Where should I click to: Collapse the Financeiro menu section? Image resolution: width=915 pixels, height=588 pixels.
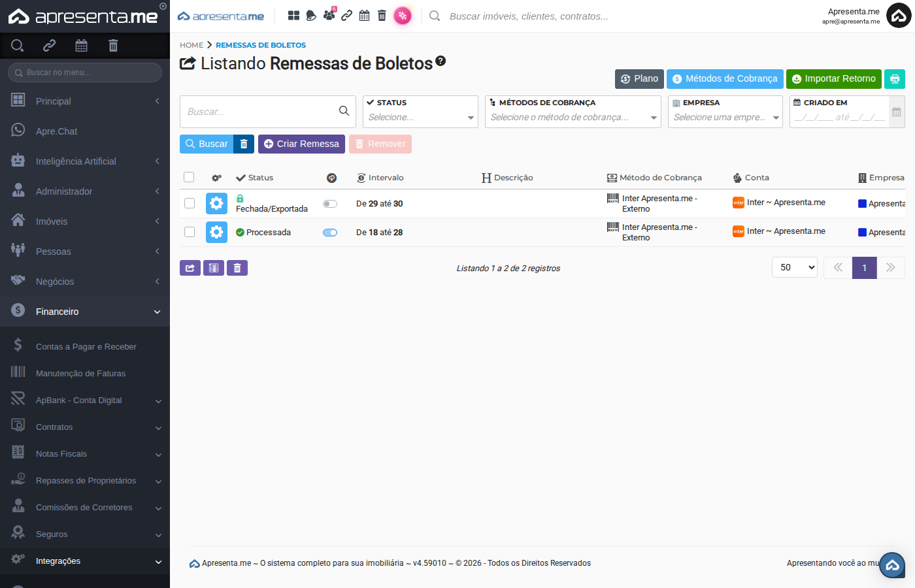coord(85,312)
